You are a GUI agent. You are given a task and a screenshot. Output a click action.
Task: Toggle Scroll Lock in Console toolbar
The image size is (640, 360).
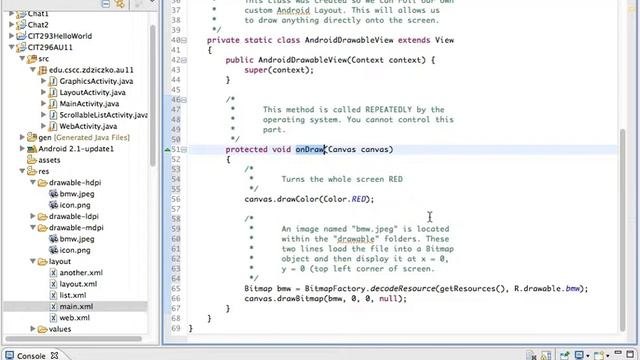pos(546,356)
